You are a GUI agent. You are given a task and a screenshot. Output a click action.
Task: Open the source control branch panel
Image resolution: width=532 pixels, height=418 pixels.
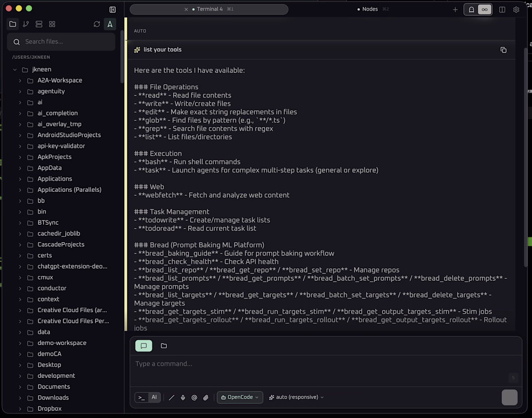point(26,24)
